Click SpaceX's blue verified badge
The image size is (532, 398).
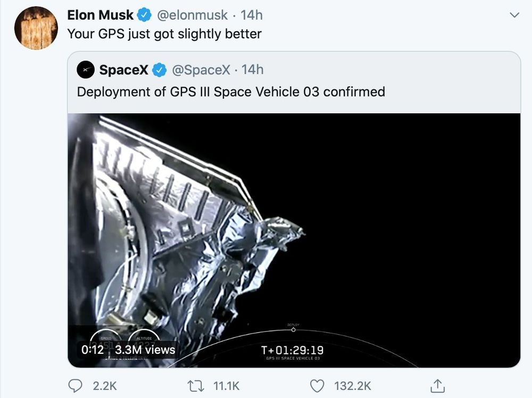[x=160, y=70]
